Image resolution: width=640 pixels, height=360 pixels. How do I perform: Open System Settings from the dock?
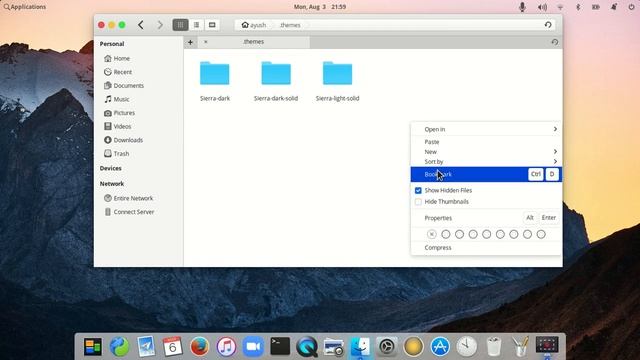pyautogui.click(x=387, y=347)
